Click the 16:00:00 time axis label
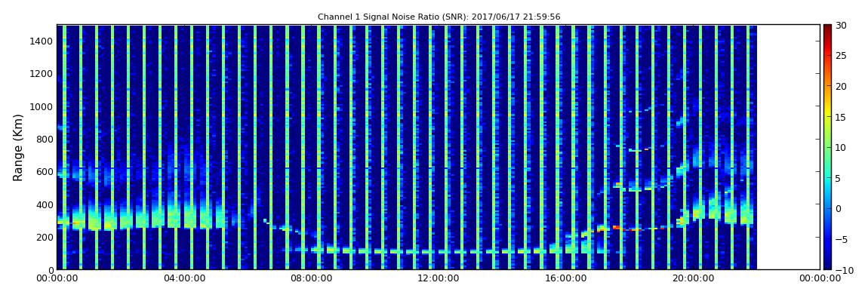This screenshot has height=307, width=868. (565, 279)
